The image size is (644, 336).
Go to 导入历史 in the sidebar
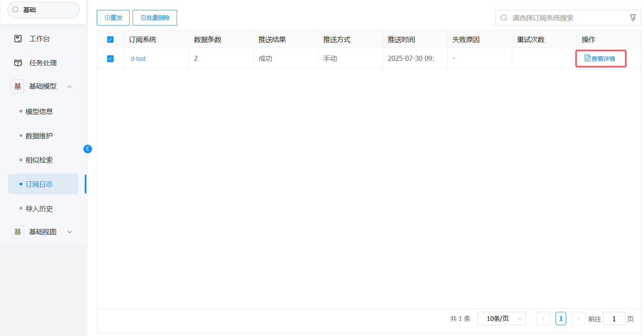pos(39,209)
